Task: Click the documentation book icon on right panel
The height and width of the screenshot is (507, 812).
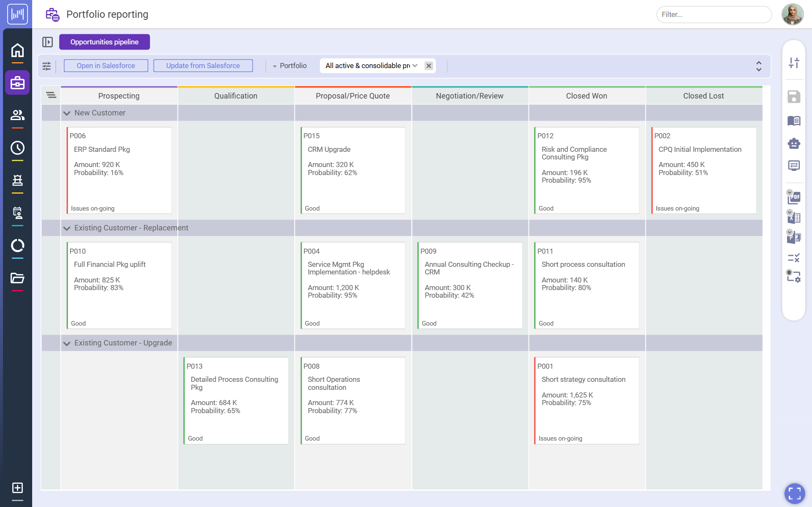Action: (x=794, y=121)
